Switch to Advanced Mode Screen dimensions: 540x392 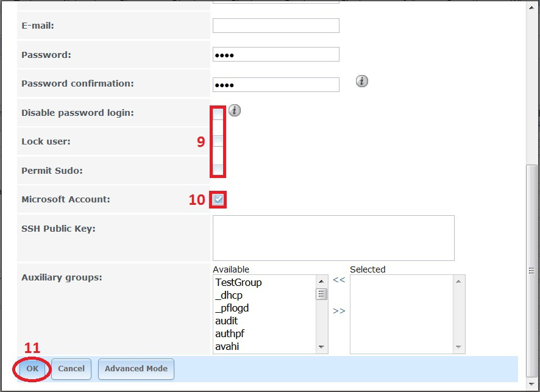(x=136, y=369)
